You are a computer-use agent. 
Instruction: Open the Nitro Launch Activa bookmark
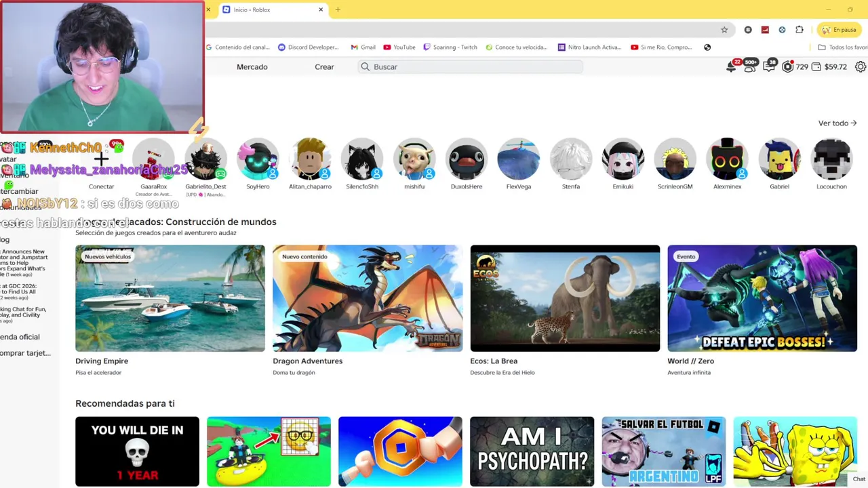[589, 47]
